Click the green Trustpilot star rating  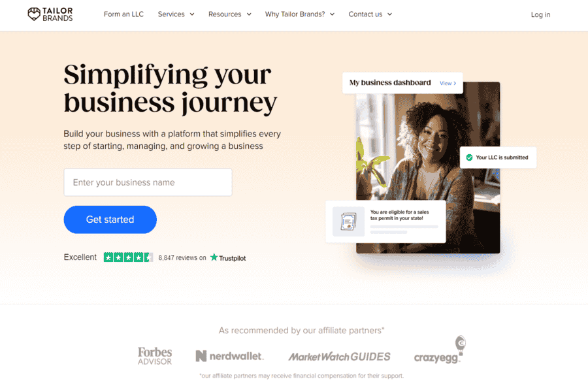tap(128, 257)
